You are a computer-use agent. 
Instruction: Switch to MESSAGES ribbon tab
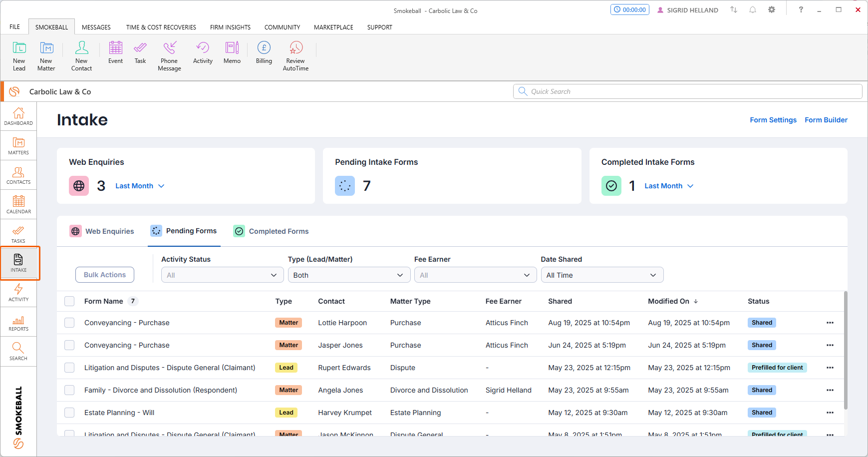pyautogui.click(x=96, y=27)
